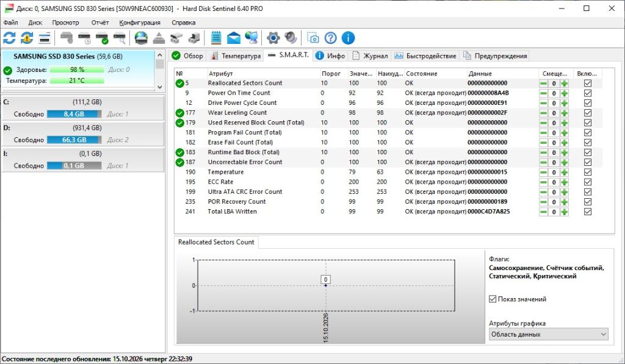Click the offset value field for Erase Fail Count

pos(554,143)
